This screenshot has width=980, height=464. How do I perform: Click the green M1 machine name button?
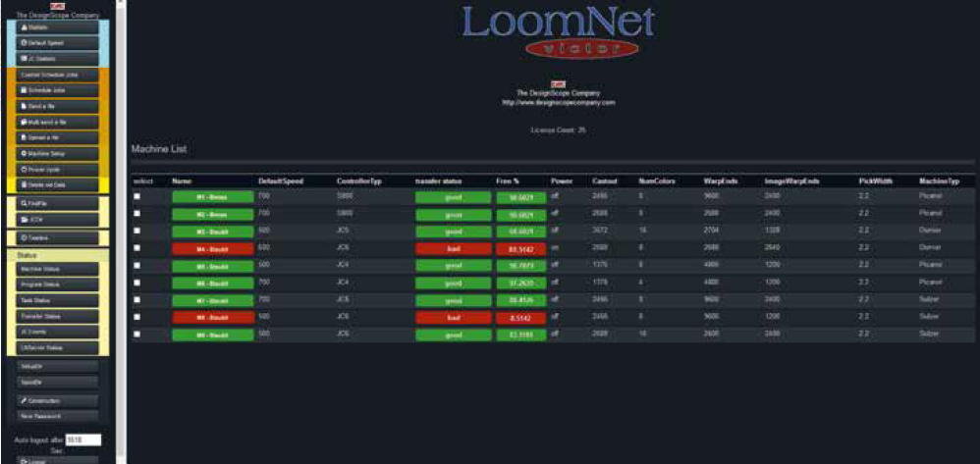tap(212, 197)
